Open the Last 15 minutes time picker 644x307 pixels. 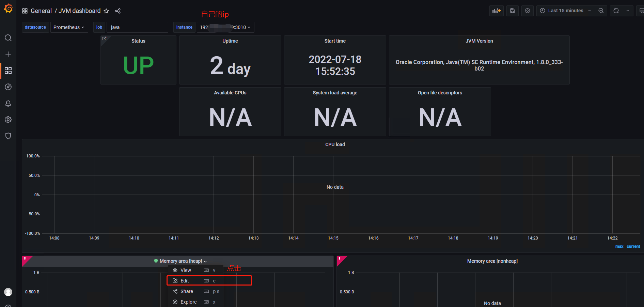coord(566,11)
